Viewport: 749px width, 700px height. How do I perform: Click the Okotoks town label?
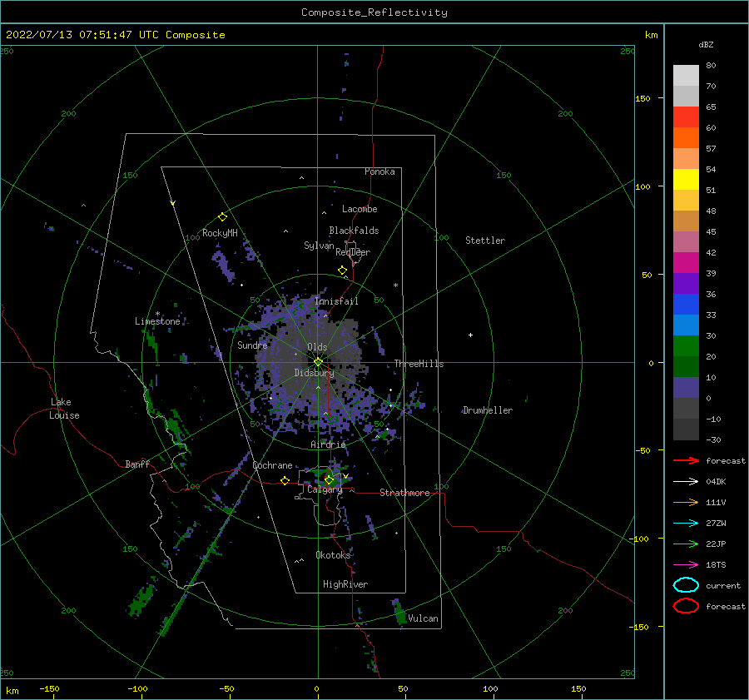(333, 555)
